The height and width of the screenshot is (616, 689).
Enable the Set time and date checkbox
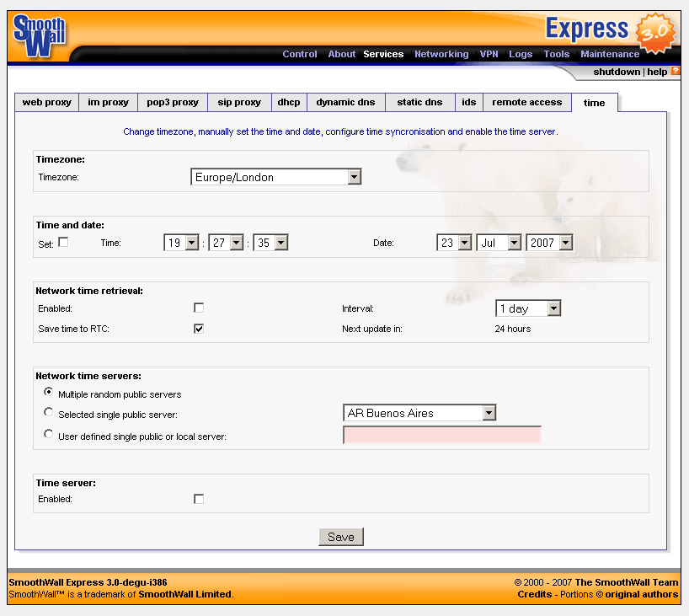coord(63,242)
